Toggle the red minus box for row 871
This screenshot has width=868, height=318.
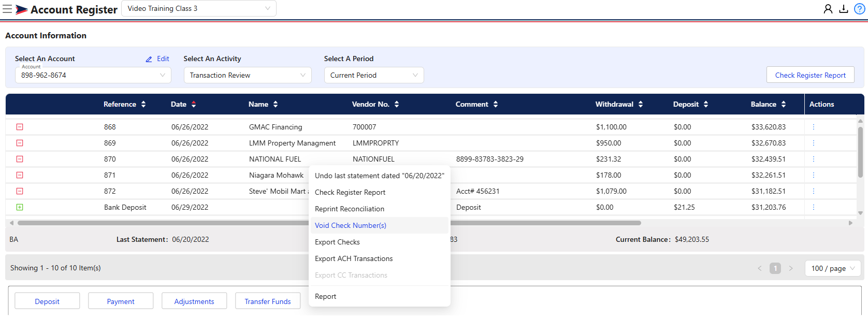[20, 175]
